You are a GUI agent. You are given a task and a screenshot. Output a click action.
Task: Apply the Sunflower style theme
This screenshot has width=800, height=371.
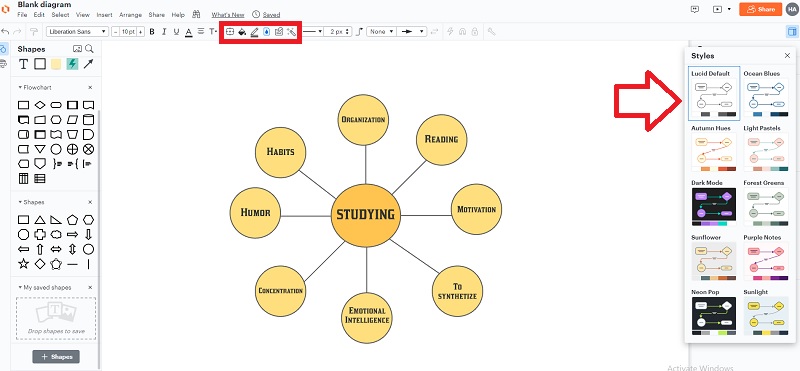714,258
